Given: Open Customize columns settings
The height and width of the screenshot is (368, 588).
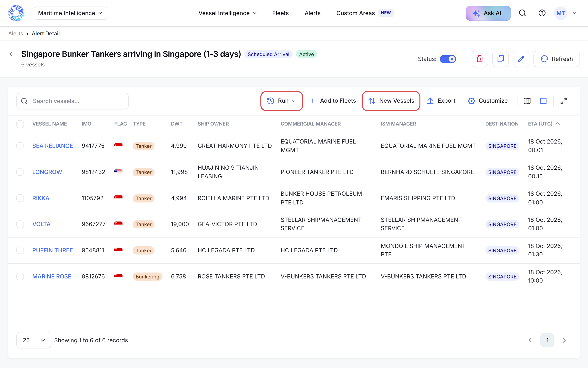Looking at the screenshot, I should (x=488, y=101).
